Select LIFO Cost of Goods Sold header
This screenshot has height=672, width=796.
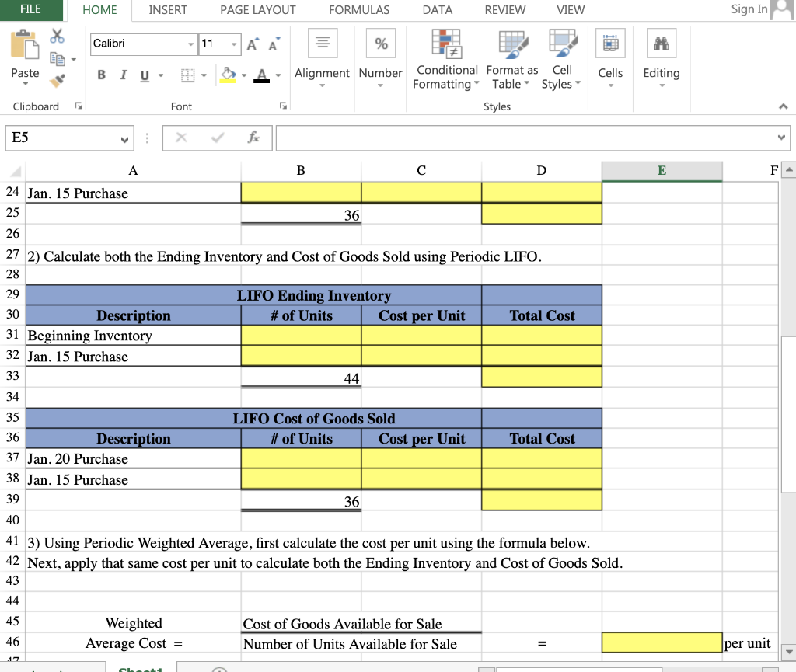253,419
